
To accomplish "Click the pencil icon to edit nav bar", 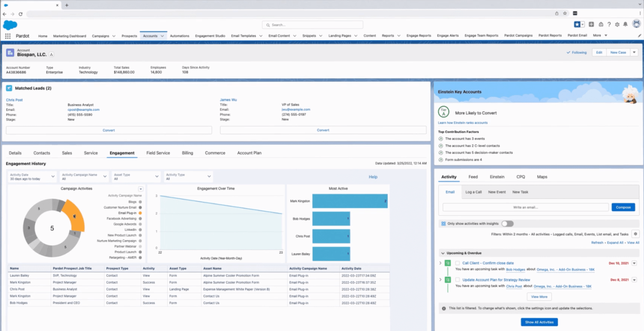I will point(639,36).
